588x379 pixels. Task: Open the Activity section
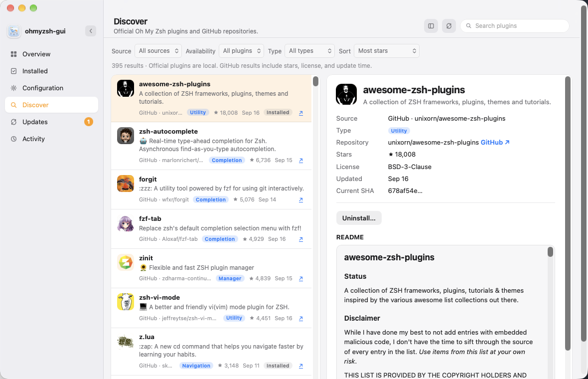point(51,139)
